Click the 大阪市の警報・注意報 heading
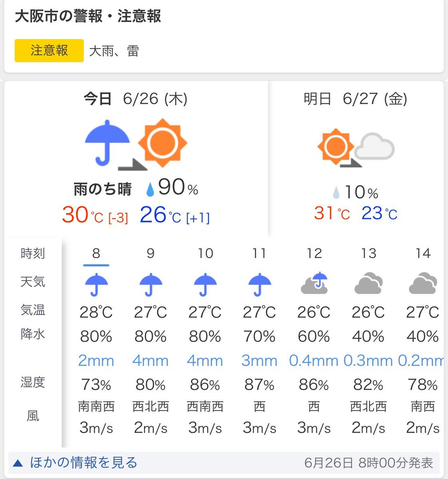The image size is (448, 479). [x=88, y=16]
